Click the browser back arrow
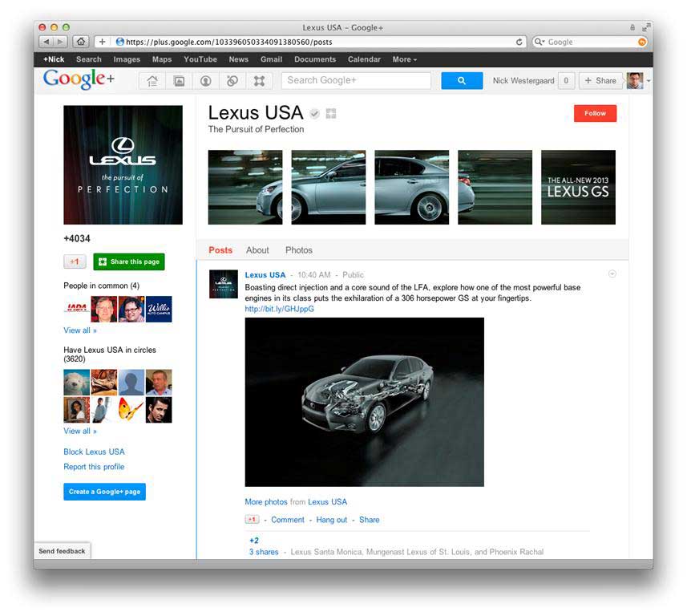687x616 pixels. pyautogui.click(x=46, y=42)
